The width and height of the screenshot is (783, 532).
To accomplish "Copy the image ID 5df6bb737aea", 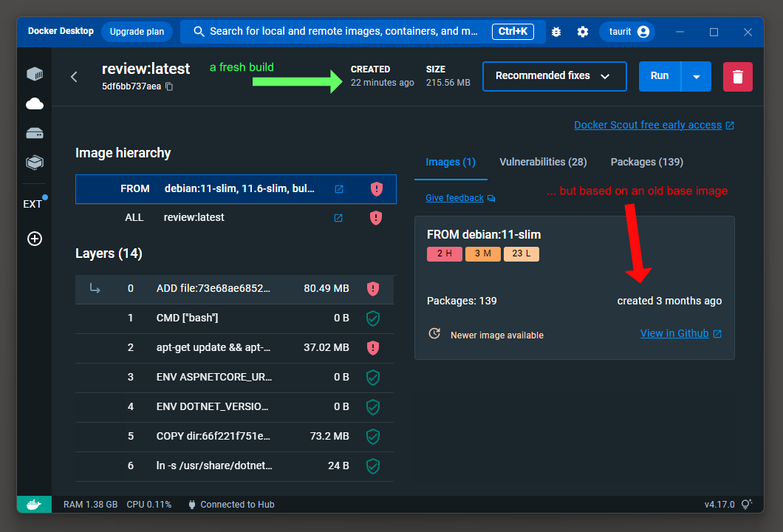I will (169, 86).
